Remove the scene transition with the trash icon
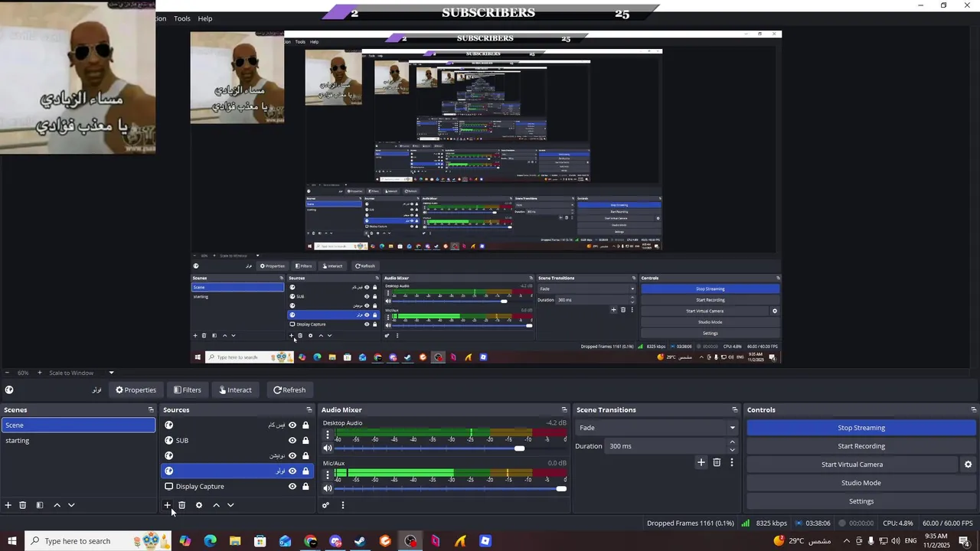The image size is (980, 551). tap(717, 462)
